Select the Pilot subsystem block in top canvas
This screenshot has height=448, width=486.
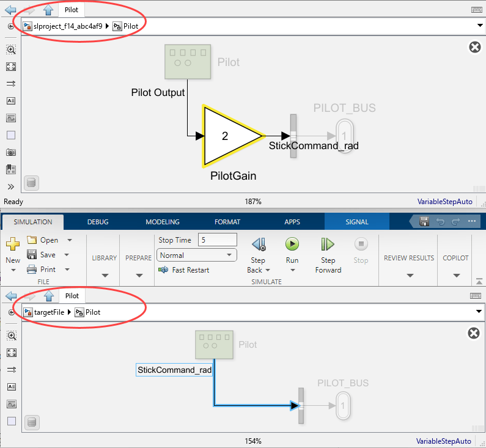(188, 62)
